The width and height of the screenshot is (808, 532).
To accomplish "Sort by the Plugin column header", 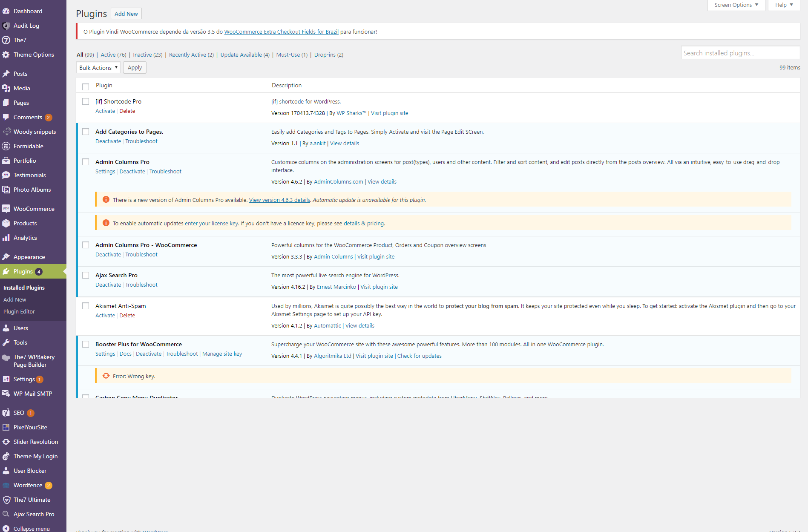I will (104, 85).
